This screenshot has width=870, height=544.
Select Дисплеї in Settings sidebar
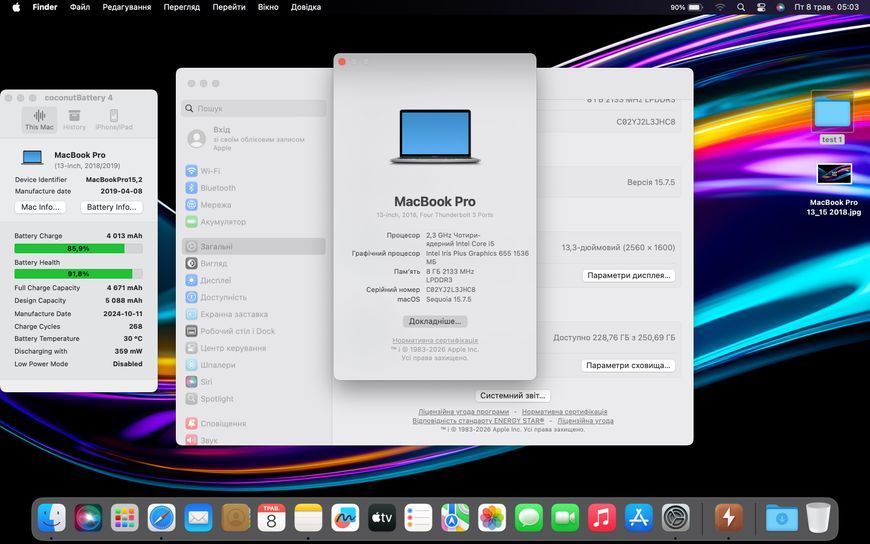click(254, 280)
